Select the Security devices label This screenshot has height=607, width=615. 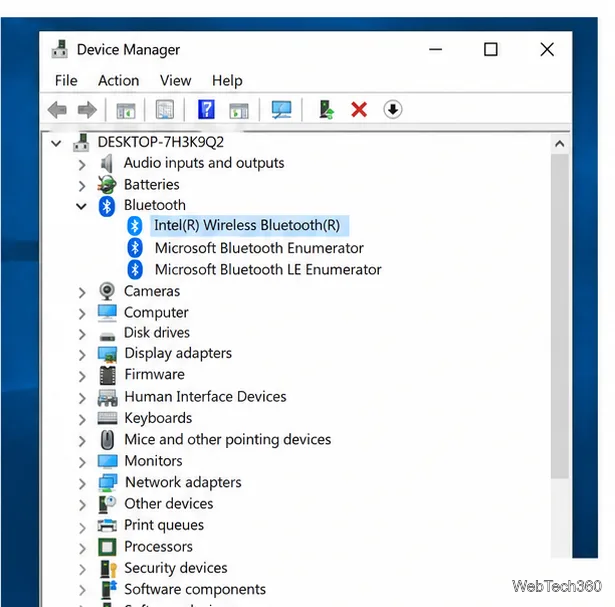176,568
